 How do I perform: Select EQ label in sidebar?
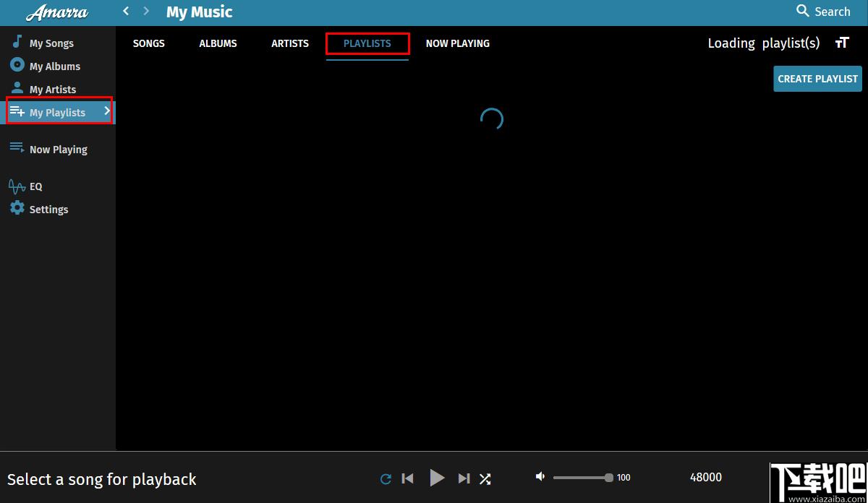(35, 186)
